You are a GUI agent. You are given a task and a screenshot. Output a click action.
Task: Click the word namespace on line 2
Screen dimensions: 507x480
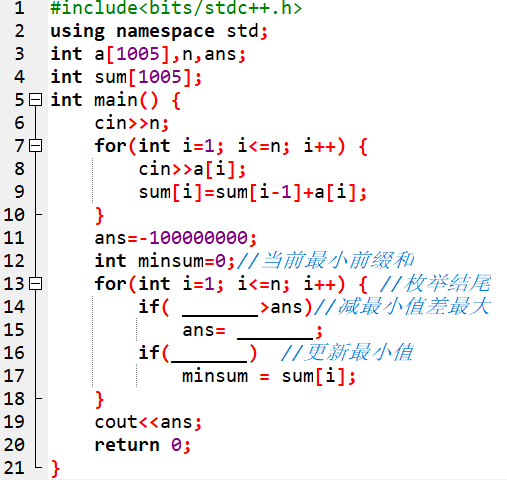point(165,32)
